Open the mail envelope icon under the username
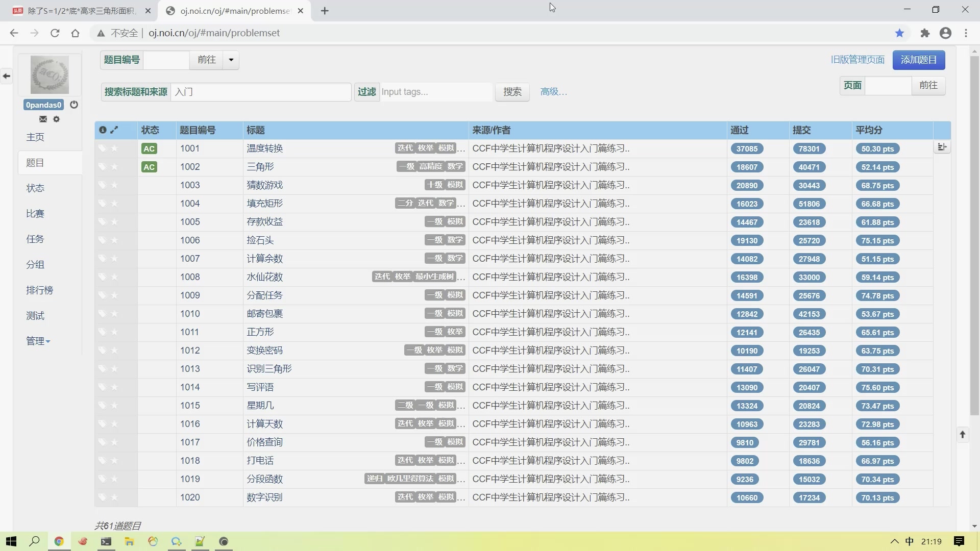This screenshot has height=551, width=980. 43,119
